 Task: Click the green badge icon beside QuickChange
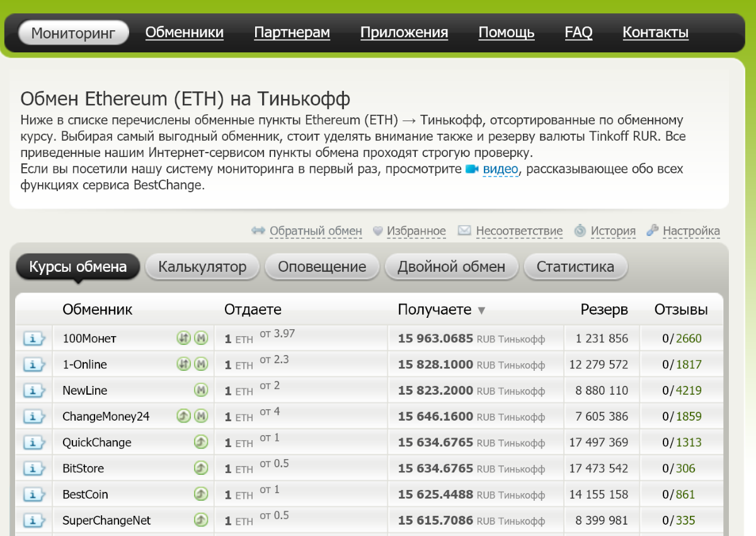(x=201, y=442)
